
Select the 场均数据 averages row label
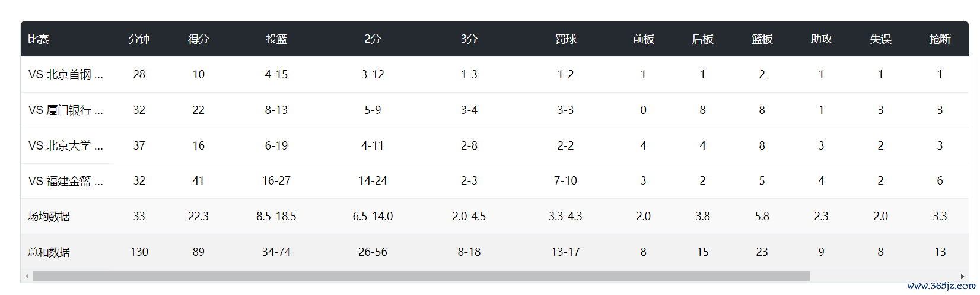tap(49, 217)
